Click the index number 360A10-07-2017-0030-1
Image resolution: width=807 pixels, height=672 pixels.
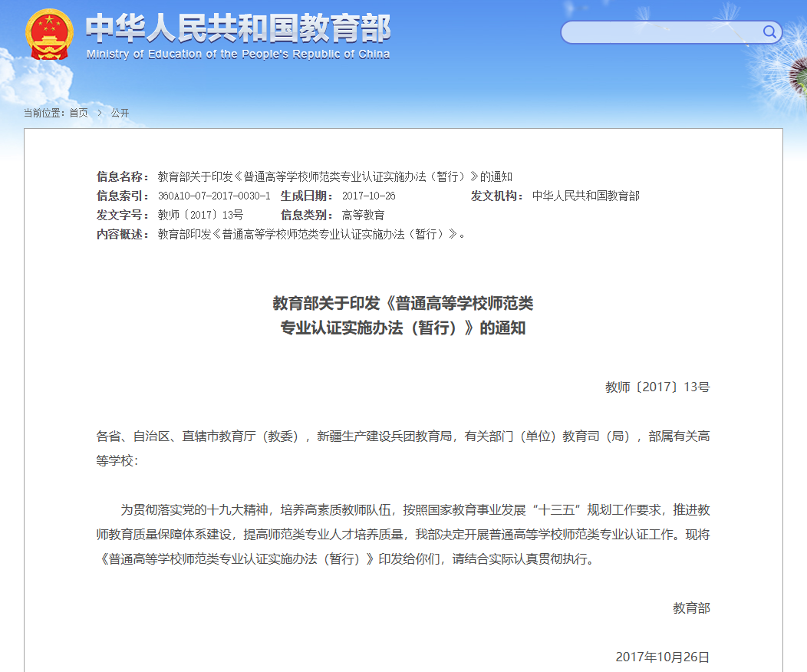(x=214, y=196)
